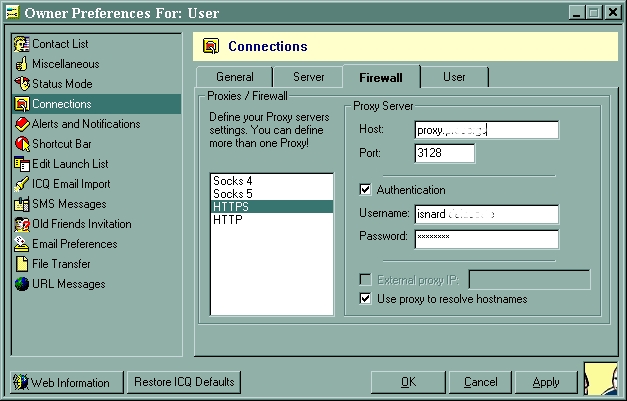Select HTTPS proxy type
Viewport: 627px width, 401px height.
click(x=272, y=207)
